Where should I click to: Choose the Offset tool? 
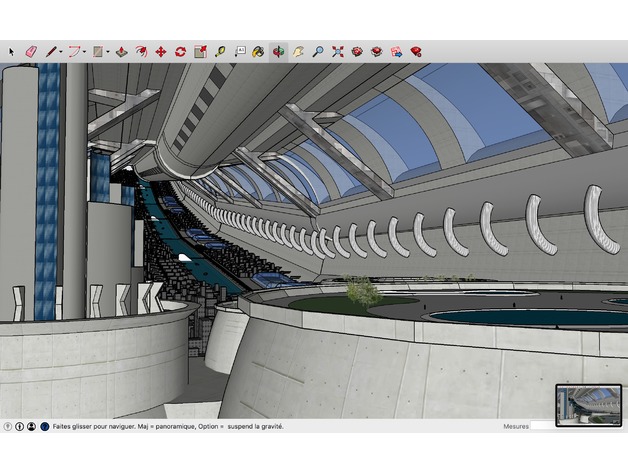tap(141, 52)
